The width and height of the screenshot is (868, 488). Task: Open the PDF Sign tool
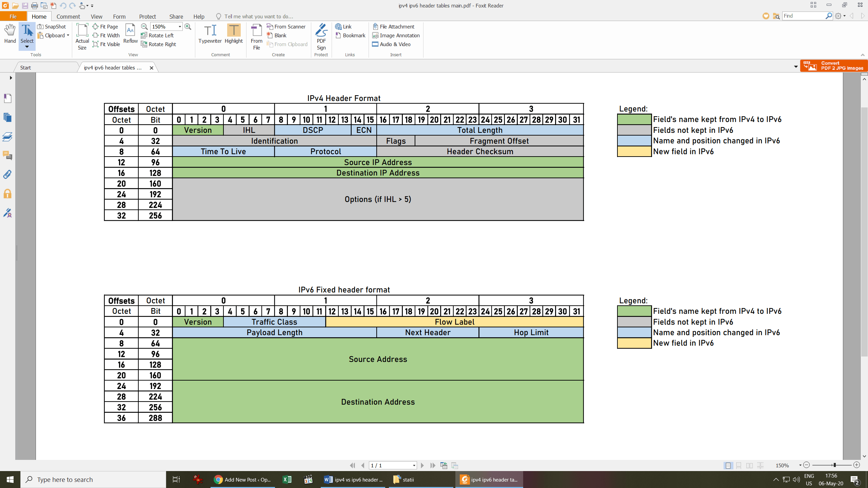coord(321,37)
